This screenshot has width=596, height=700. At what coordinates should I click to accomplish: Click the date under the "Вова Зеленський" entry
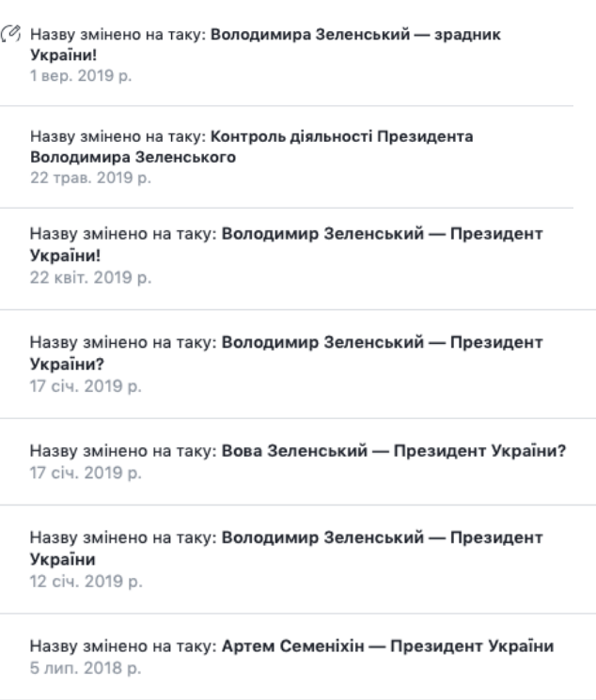tap(82, 472)
